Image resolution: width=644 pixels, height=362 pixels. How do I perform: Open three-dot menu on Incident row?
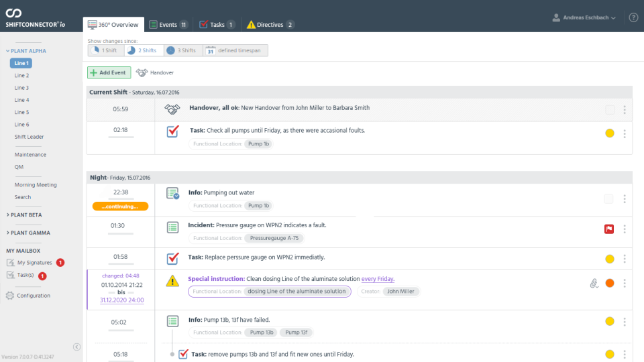(625, 229)
